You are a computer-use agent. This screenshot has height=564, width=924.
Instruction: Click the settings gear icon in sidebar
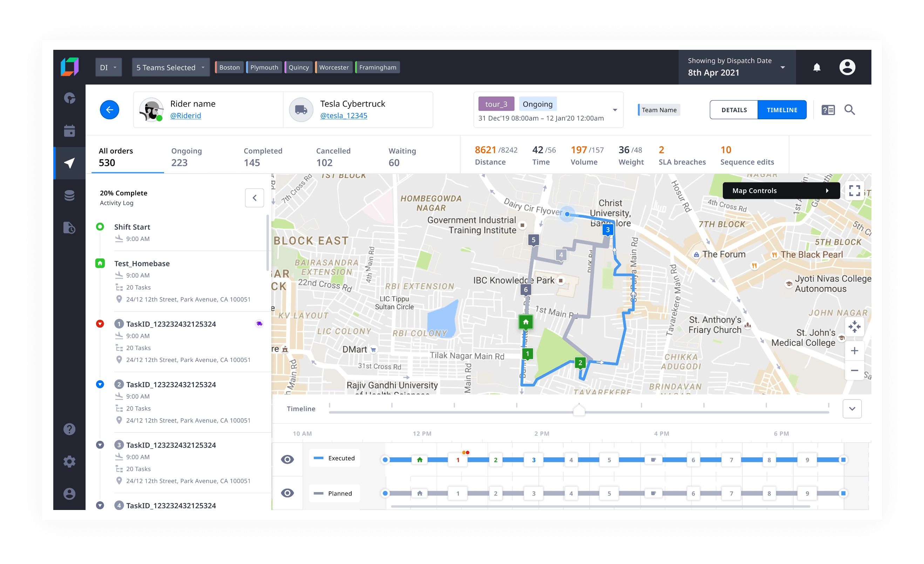[70, 460]
